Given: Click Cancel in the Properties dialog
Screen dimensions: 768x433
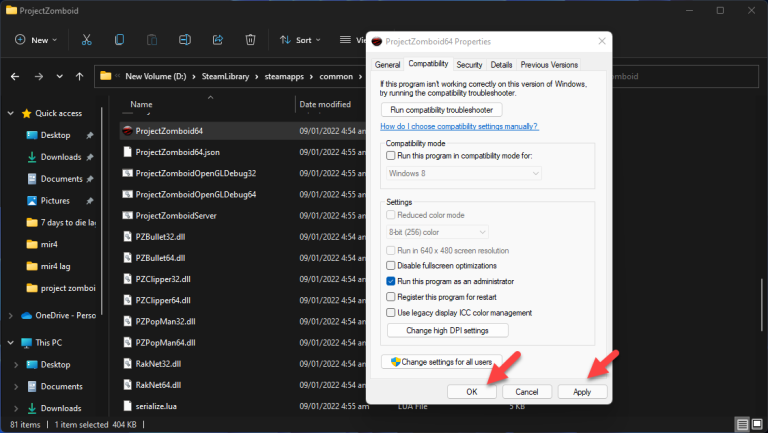Looking at the screenshot, I should (527, 392).
